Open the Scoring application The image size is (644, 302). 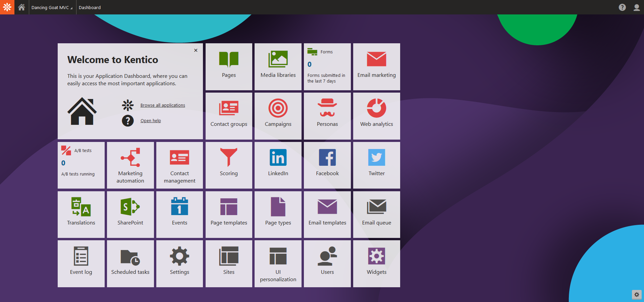click(229, 165)
